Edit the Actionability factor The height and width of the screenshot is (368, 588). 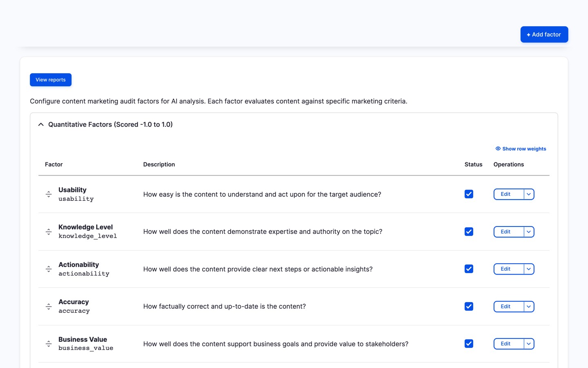pos(508,269)
